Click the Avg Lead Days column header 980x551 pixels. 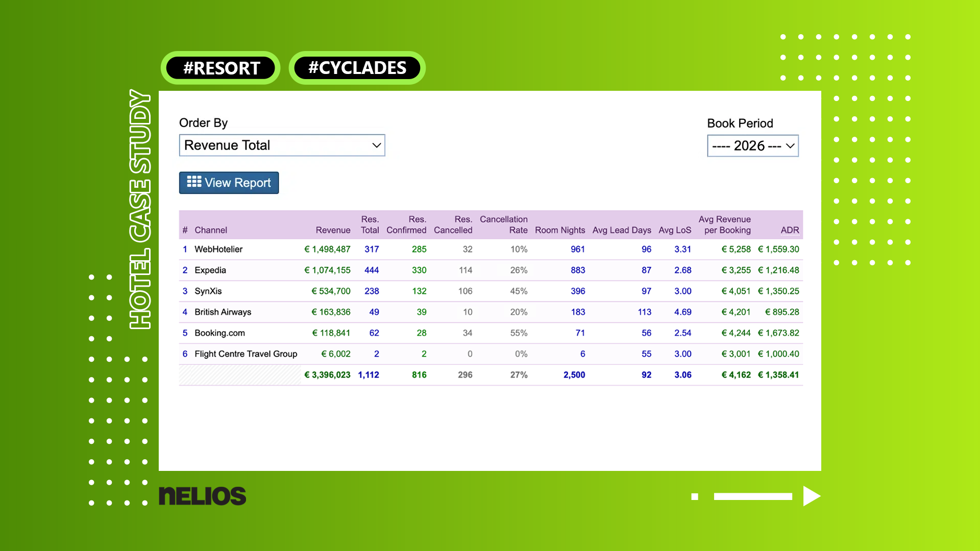click(x=622, y=230)
